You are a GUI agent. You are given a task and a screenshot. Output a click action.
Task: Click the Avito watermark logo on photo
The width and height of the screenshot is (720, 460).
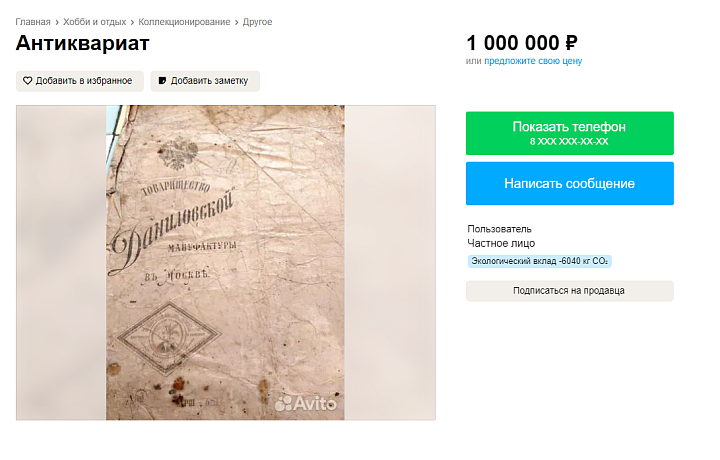pyautogui.click(x=307, y=403)
